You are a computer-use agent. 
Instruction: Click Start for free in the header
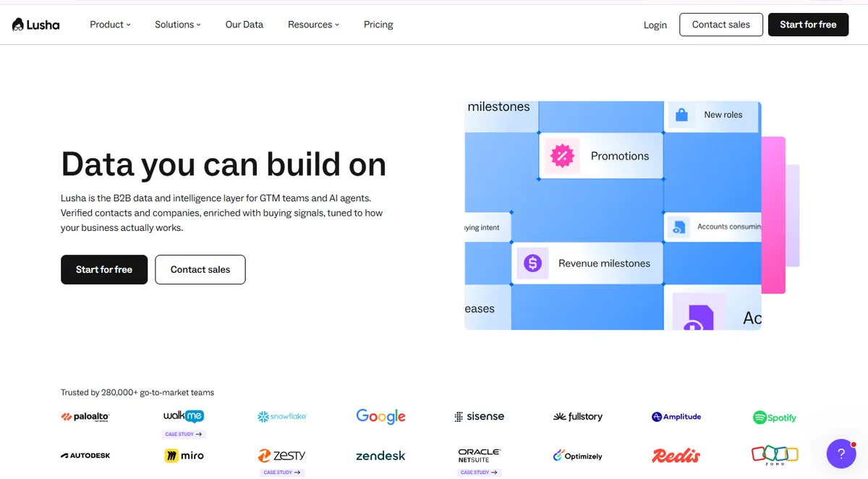click(x=808, y=25)
